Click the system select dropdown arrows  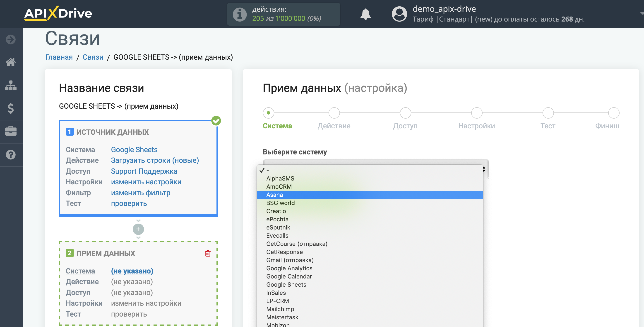point(484,169)
